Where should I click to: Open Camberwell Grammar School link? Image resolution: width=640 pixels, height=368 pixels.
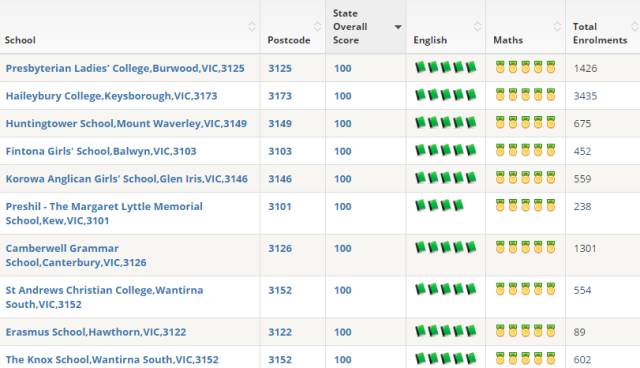coord(76,255)
